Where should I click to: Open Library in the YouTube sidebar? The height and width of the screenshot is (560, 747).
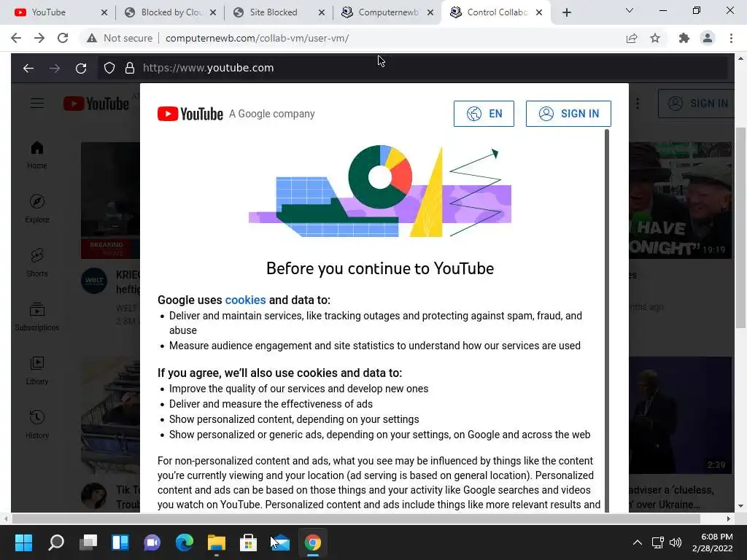coord(37,371)
